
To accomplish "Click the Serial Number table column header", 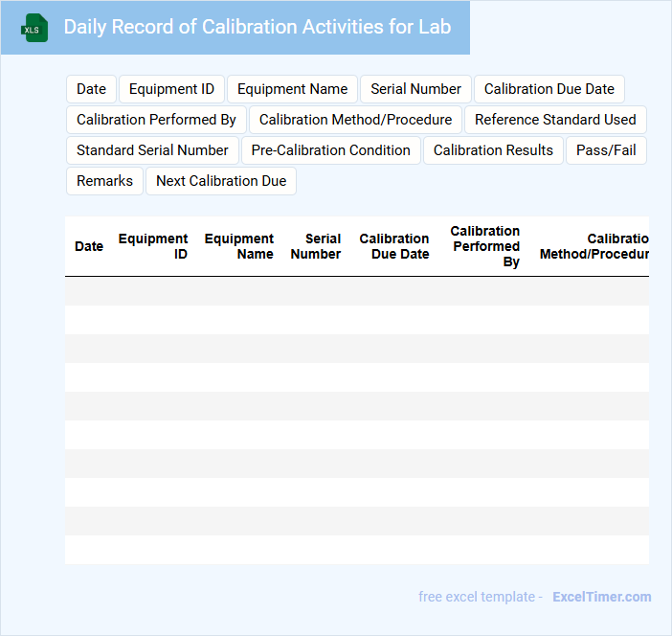I will click(316, 246).
